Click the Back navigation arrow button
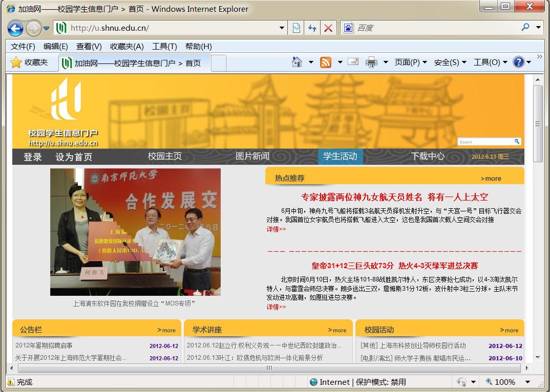This screenshot has height=392, width=550. coord(15,28)
